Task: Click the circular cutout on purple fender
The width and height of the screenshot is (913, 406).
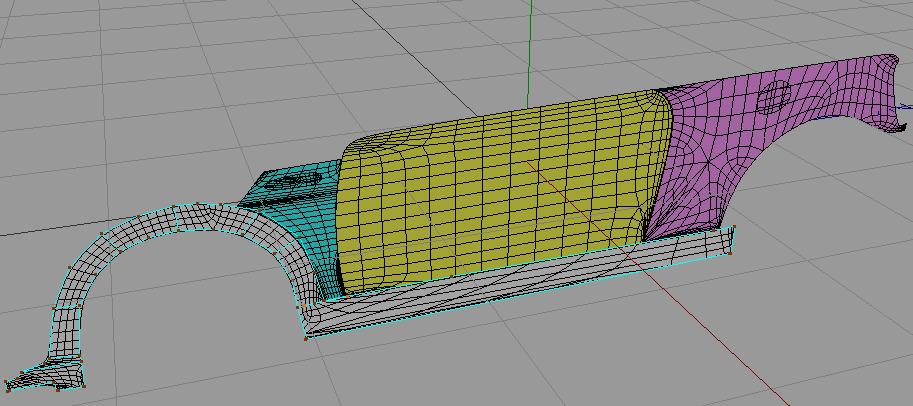Action: coord(775,97)
